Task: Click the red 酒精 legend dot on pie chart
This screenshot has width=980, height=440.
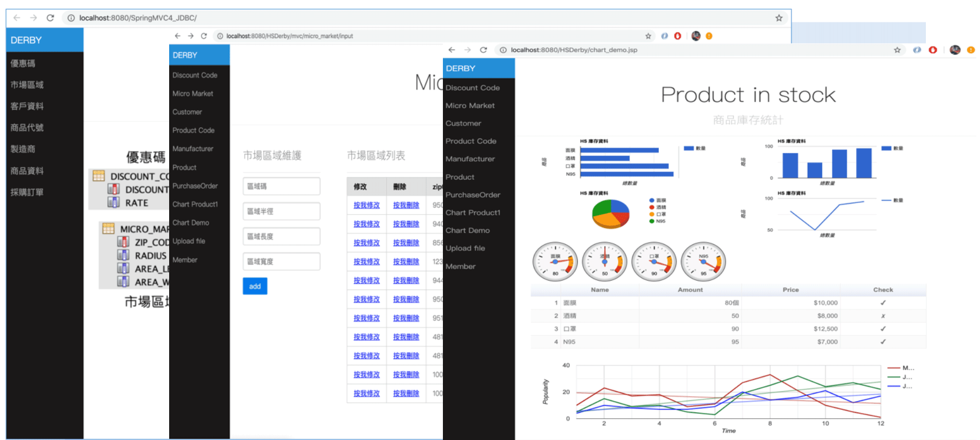Action: pos(652,207)
